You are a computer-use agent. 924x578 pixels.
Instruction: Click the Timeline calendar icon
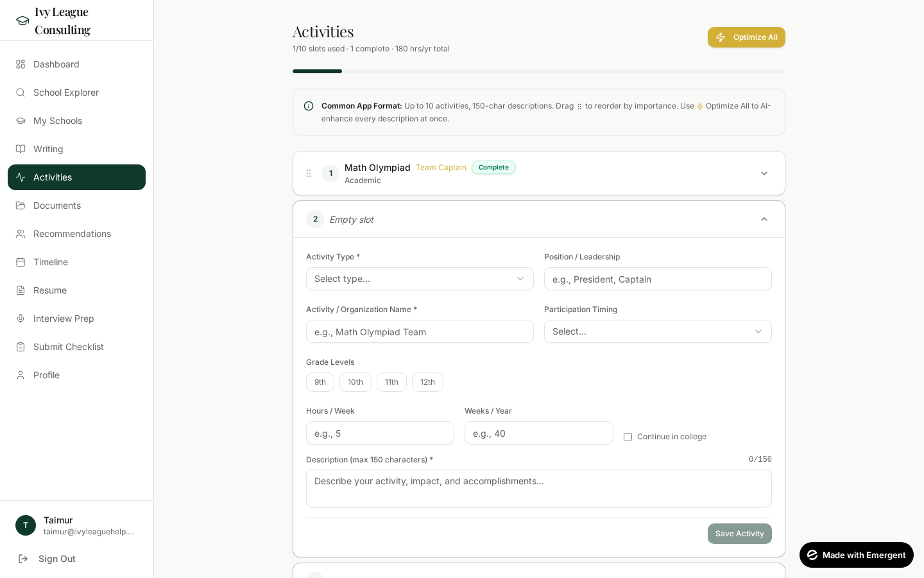click(x=21, y=262)
